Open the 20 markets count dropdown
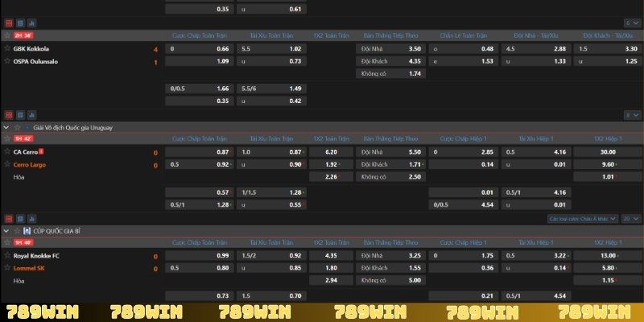 tap(633, 218)
